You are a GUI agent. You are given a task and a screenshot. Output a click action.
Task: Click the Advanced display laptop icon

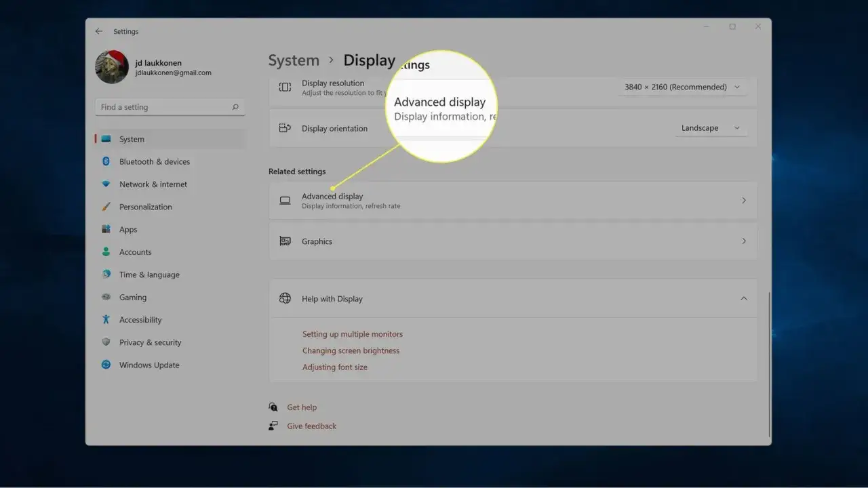click(285, 201)
